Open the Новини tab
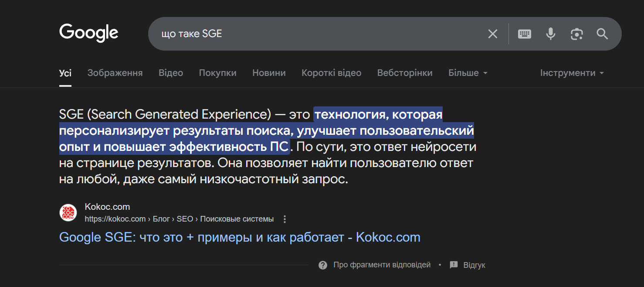 pos(269,73)
